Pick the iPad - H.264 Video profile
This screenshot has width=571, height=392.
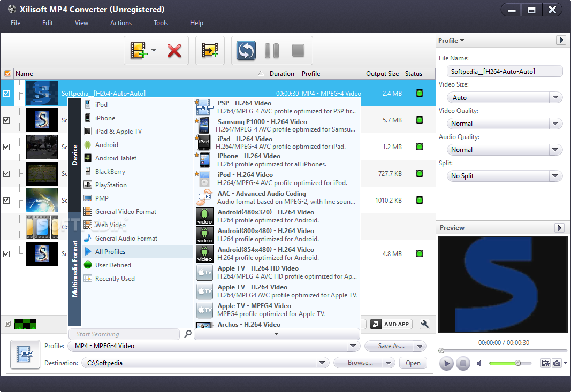277,143
